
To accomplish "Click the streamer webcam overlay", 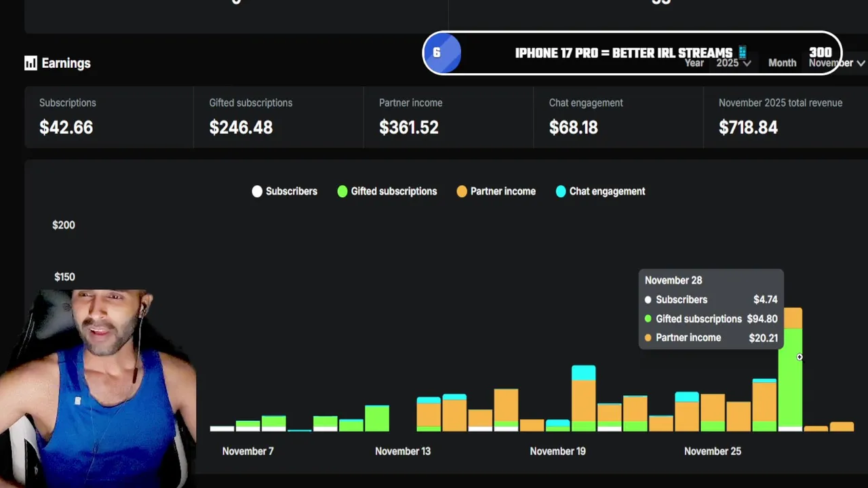I will [x=98, y=388].
